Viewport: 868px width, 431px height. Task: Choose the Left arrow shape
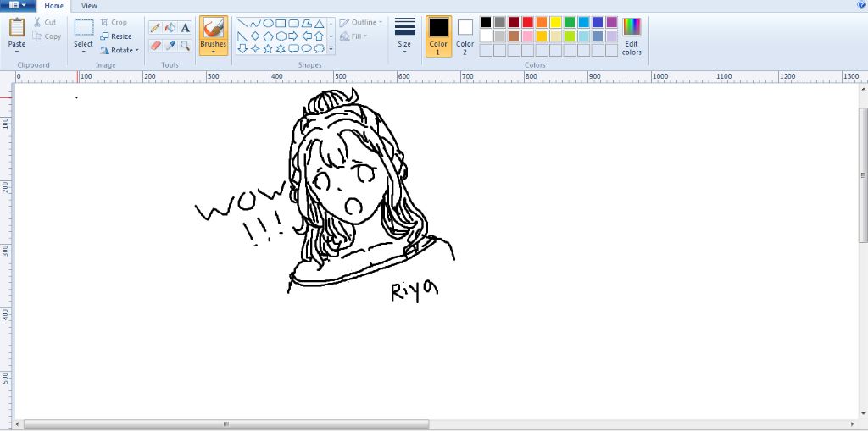[x=306, y=36]
